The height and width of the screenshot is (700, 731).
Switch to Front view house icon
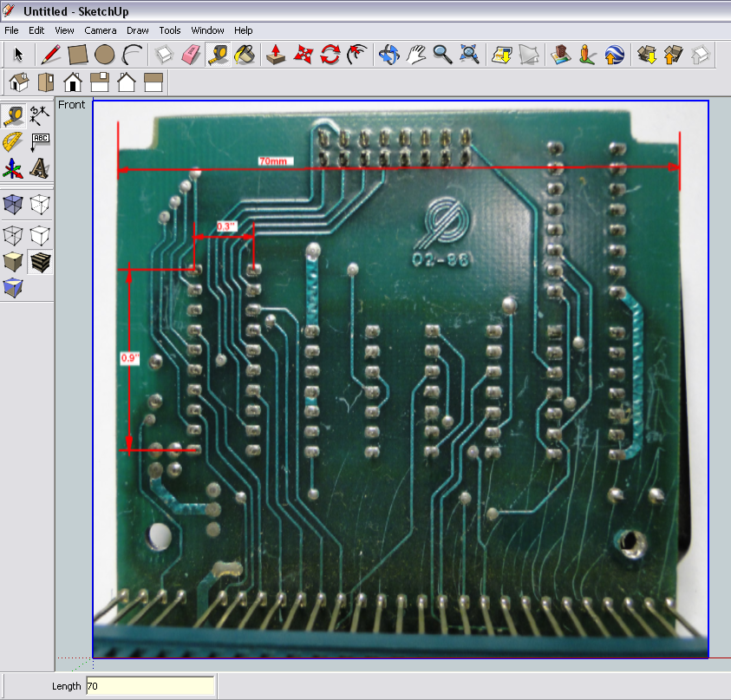[73, 82]
